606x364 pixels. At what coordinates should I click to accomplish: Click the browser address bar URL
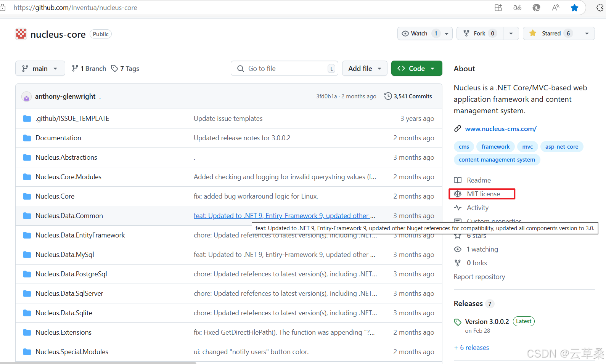pos(75,8)
